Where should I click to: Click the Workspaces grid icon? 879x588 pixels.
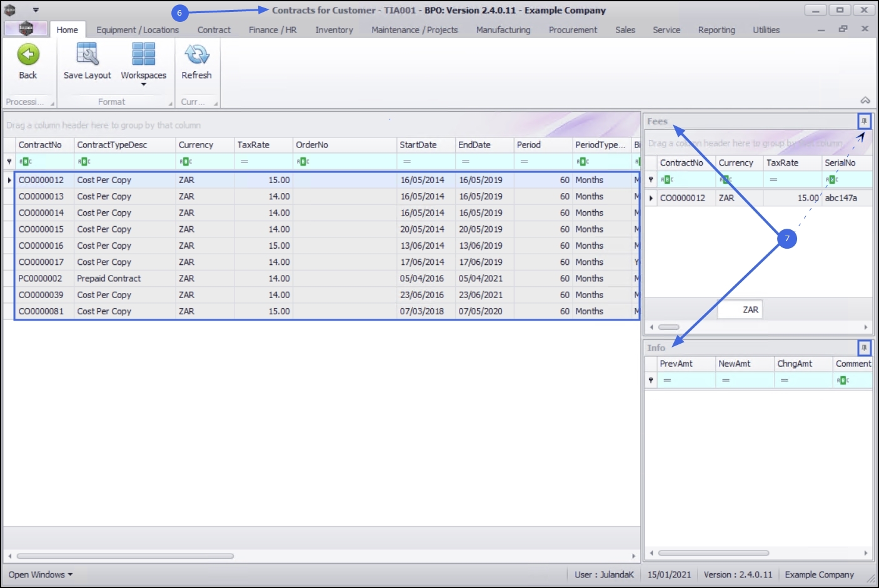point(143,54)
